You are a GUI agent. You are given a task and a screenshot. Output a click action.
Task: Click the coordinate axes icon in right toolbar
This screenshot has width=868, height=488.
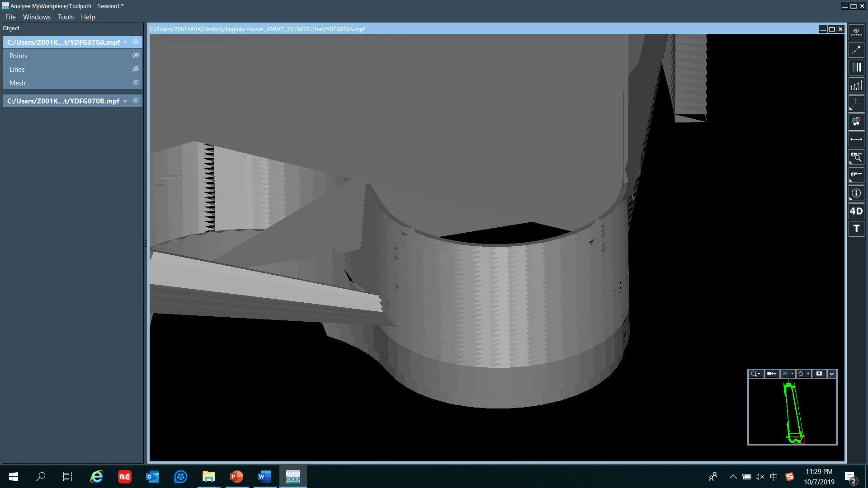tap(856, 103)
